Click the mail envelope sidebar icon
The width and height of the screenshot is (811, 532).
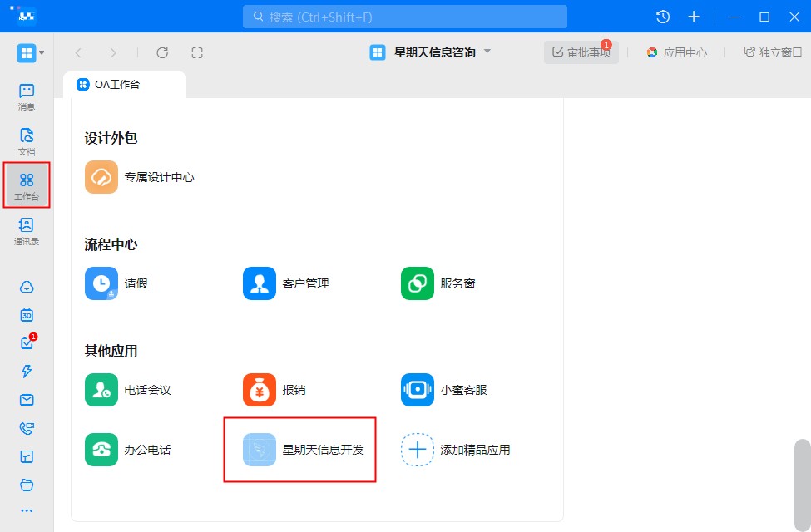coord(27,400)
